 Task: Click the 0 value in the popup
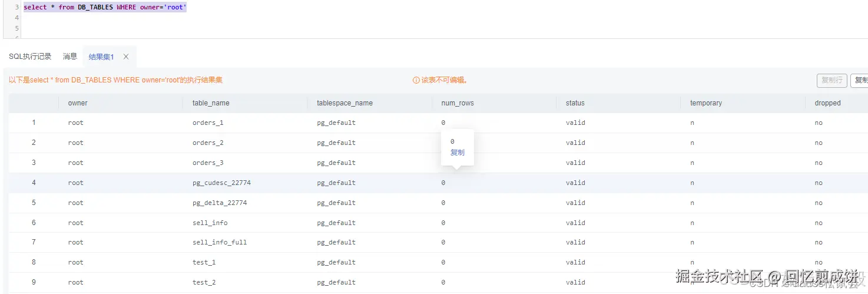[x=452, y=141]
